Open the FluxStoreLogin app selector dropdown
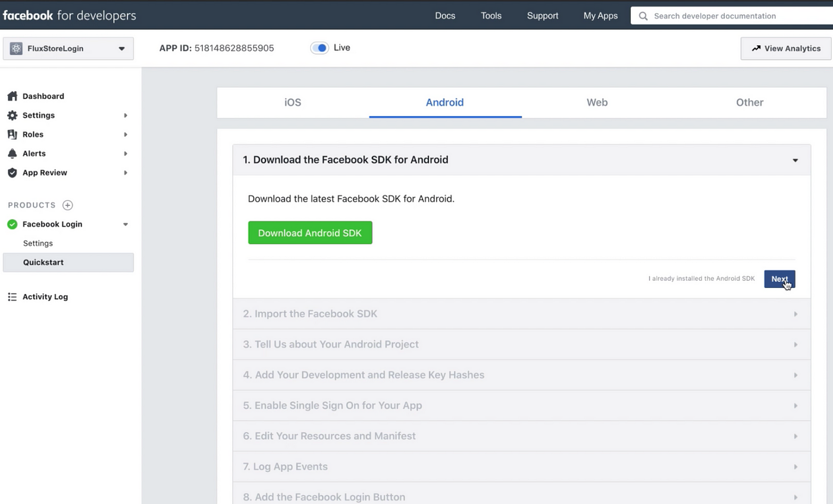The height and width of the screenshot is (504, 833). [68, 49]
